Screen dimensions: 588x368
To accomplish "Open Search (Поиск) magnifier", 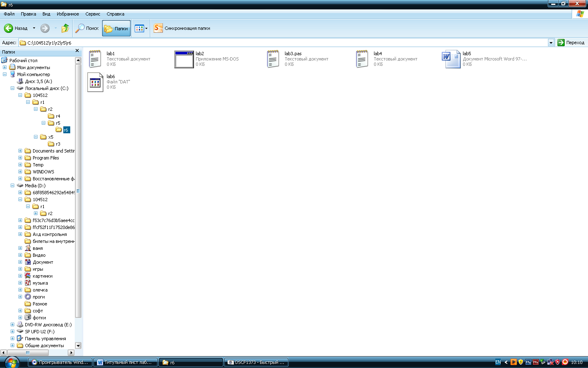I will (x=80, y=28).
